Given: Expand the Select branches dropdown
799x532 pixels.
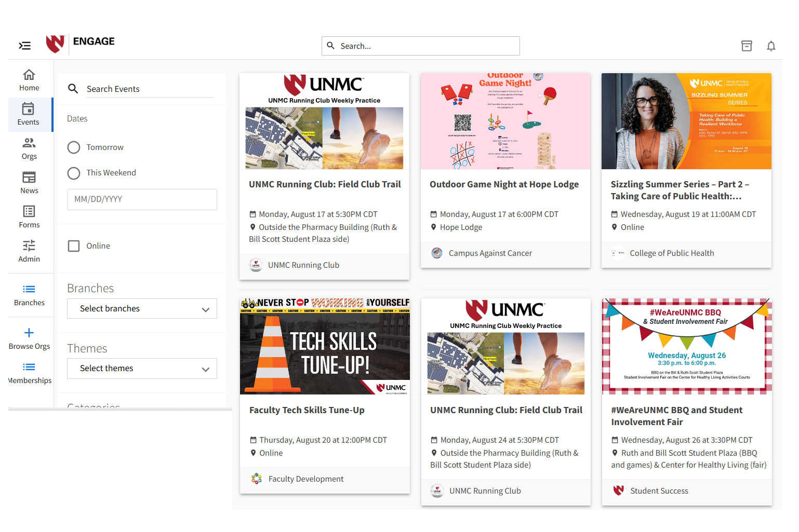Looking at the screenshot, I should click(142, 309).
